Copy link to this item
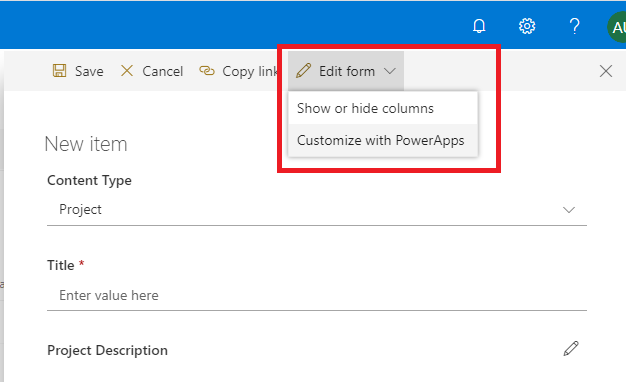Image resolution: width=626 pixels, height=382 pixels. coord(238,71)
